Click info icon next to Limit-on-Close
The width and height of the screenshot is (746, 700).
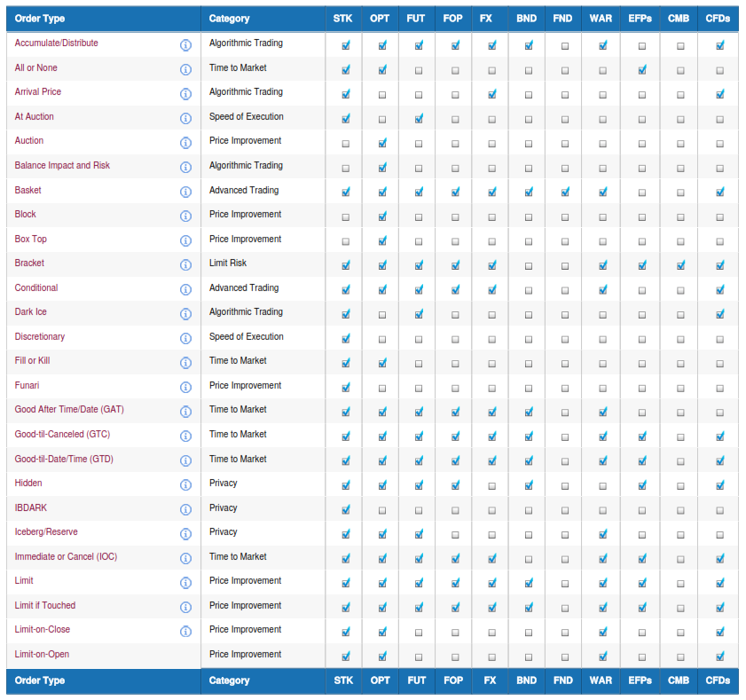tap(185, 632)
